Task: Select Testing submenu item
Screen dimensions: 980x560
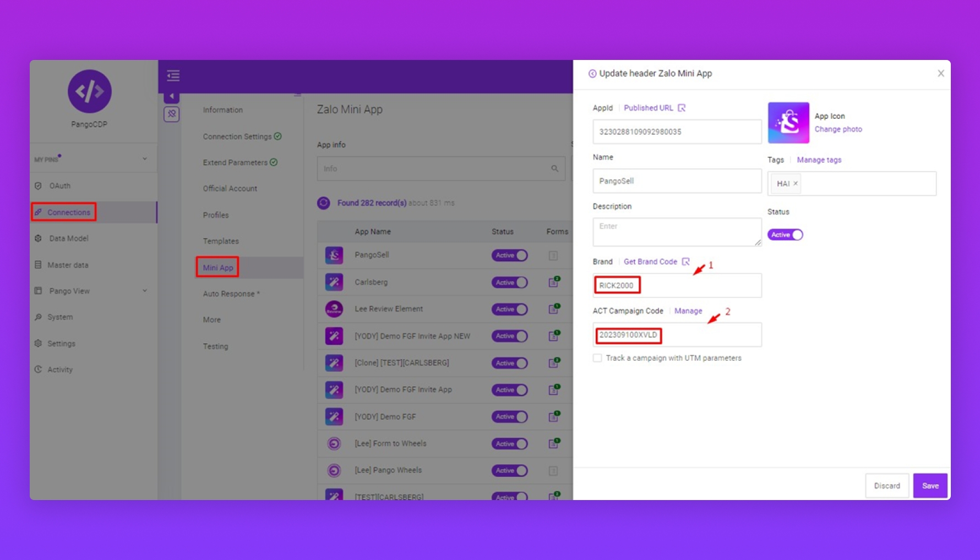Action: click(x=215, y=347)
